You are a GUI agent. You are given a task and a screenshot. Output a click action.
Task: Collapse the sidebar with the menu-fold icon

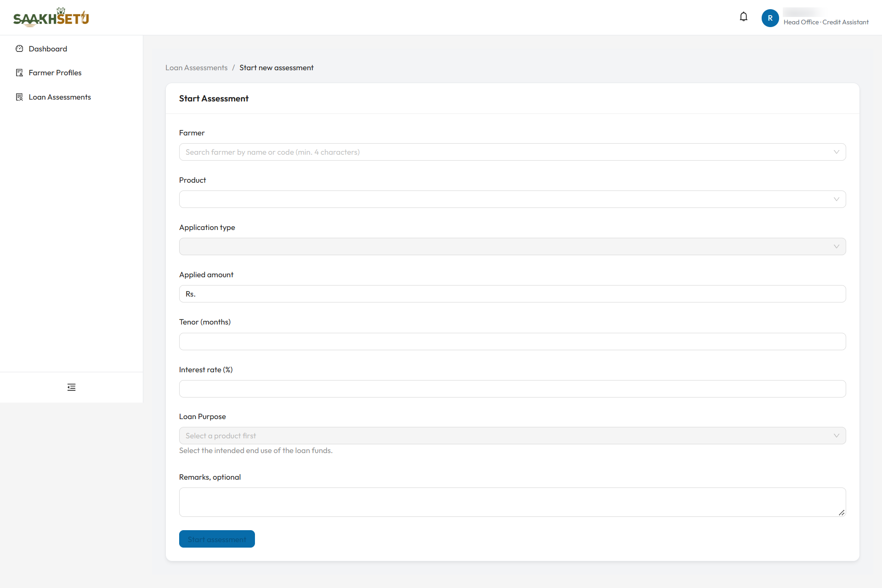pyautogui.click(x=71, y=387)
